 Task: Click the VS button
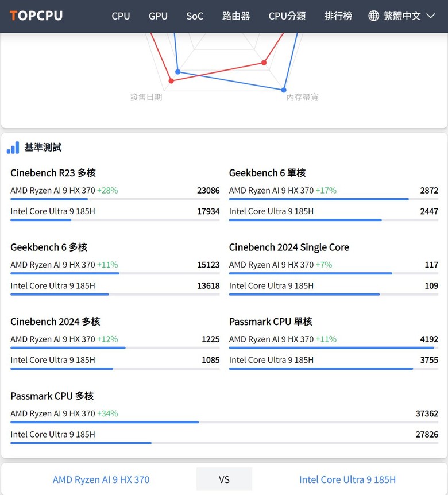(224, 479)
